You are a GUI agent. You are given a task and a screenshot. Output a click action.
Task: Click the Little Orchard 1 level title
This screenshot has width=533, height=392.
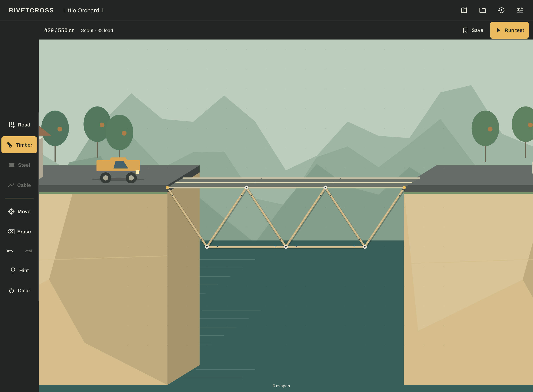(x=83, y=10)
